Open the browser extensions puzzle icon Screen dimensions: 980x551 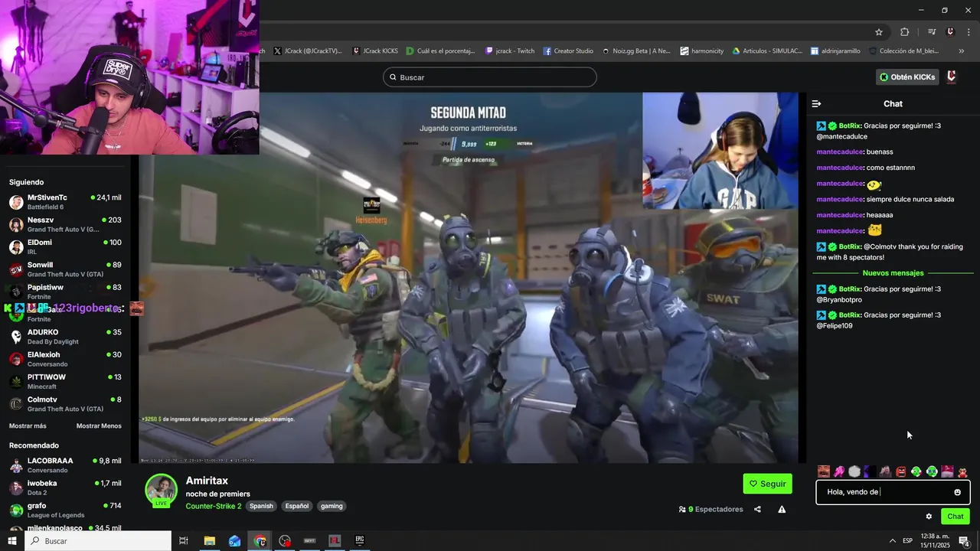click(905, 32)
